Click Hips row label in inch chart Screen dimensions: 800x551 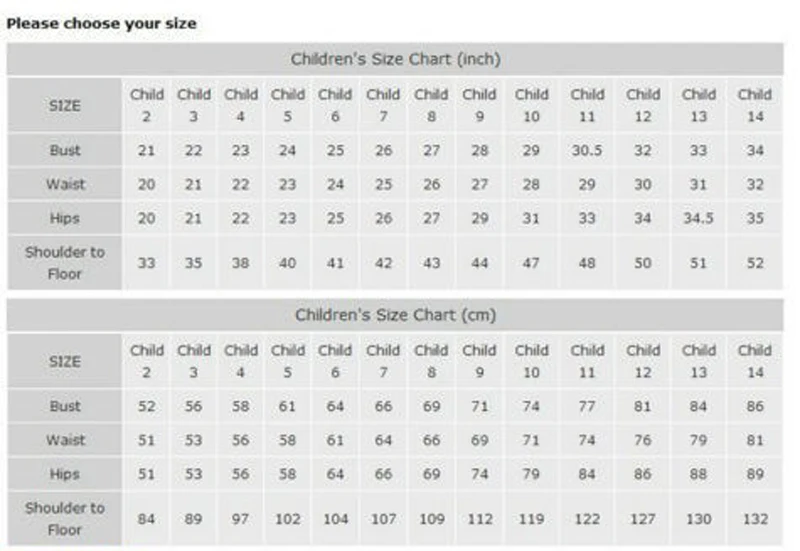[x=65, y=218]
